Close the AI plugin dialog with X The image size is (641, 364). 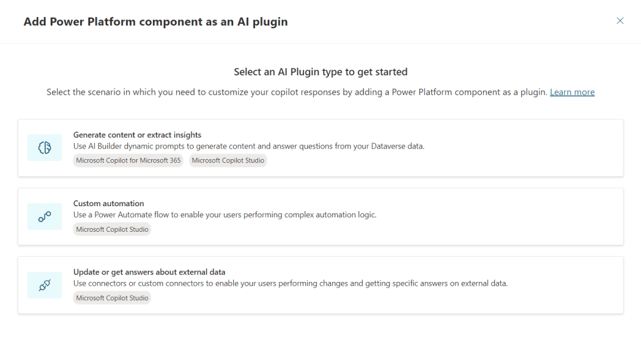pos(620,21)
